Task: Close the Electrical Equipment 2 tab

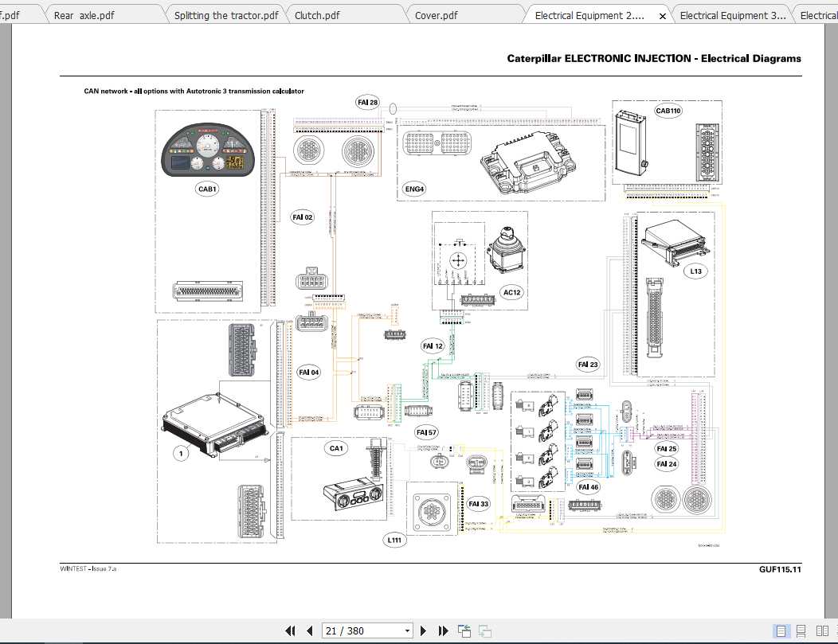Action: [662, 16]
